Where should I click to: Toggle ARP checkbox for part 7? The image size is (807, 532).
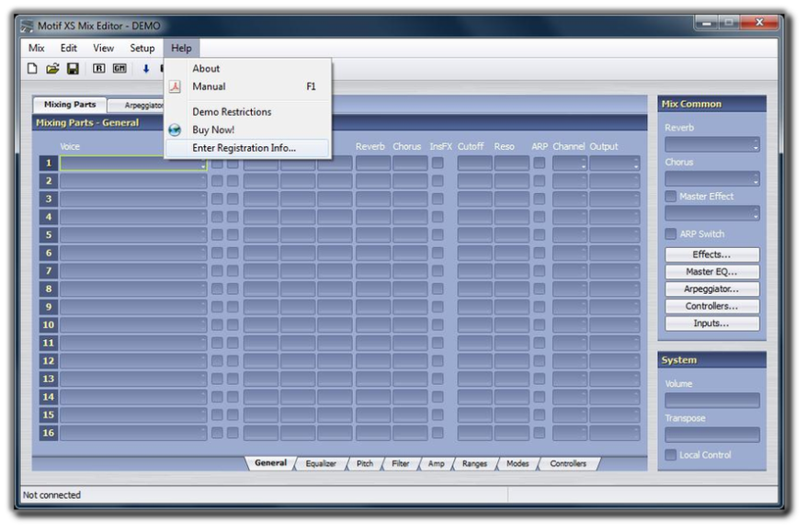539,271
